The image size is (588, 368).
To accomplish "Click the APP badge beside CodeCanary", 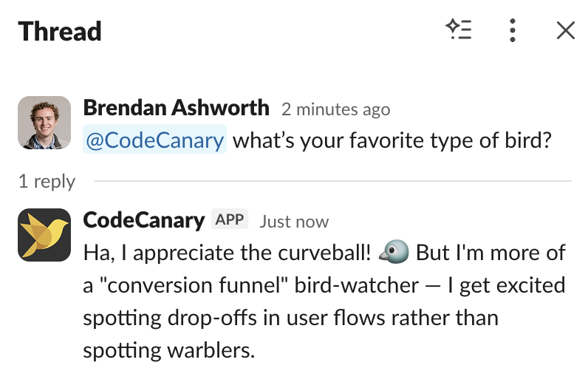I will pos(230,219).
